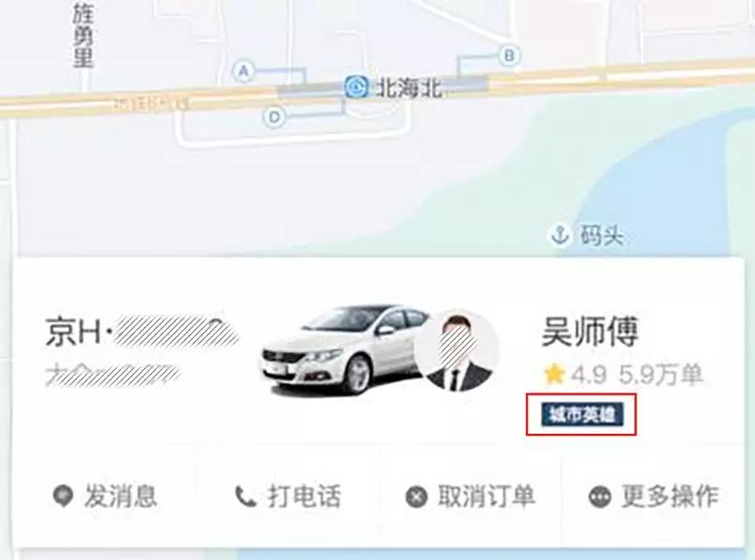
Task: Tap the 发消息 label
Action: [121, 496]
